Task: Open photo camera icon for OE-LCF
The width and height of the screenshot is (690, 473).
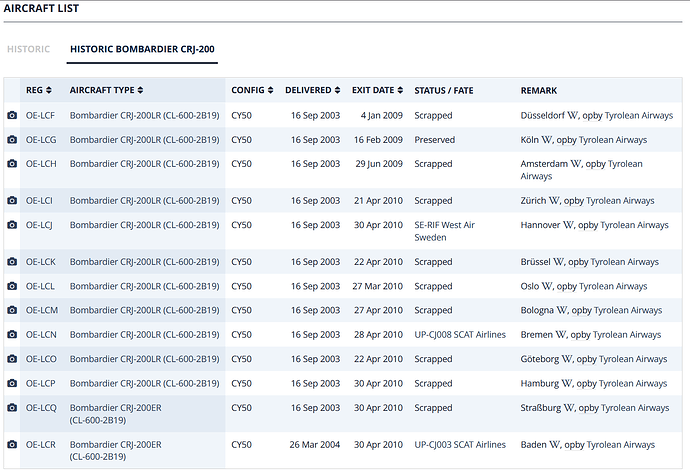Action: coord(12,115)
